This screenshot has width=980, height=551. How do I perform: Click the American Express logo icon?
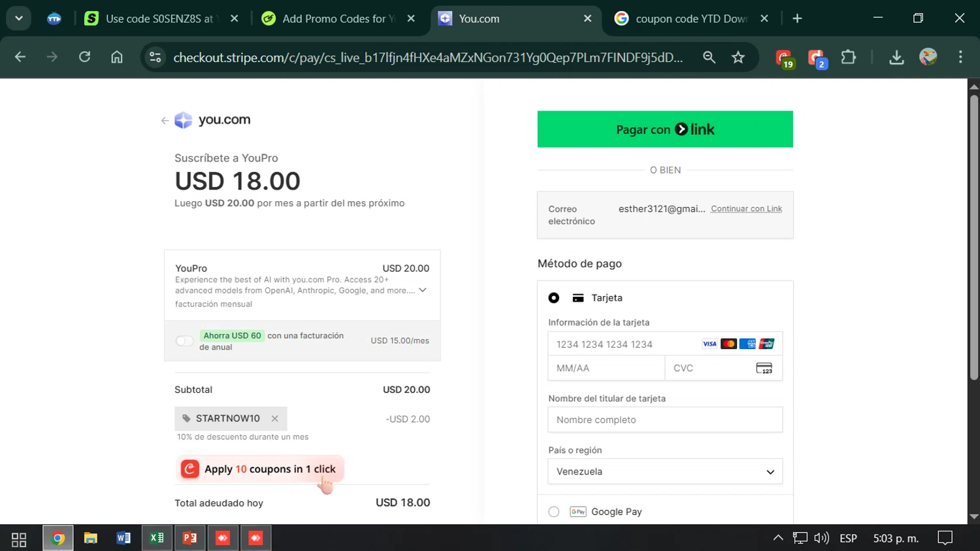(x=747, y=344)
